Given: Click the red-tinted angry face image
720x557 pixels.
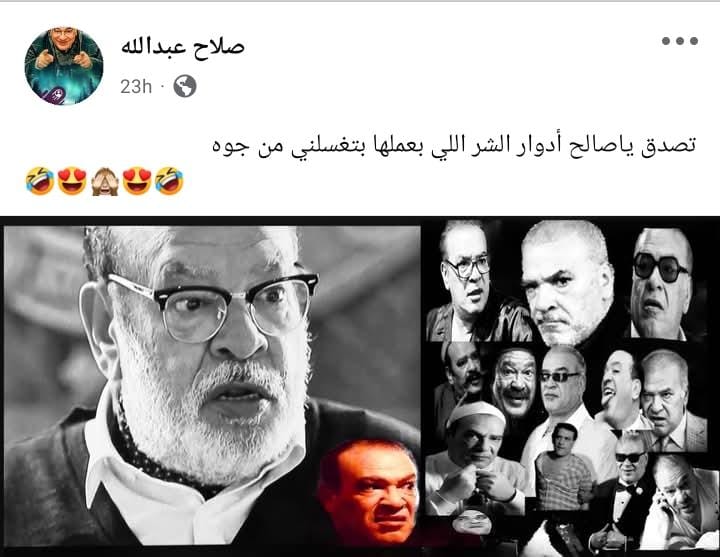Looking at the screenshot, I should 369,491.
